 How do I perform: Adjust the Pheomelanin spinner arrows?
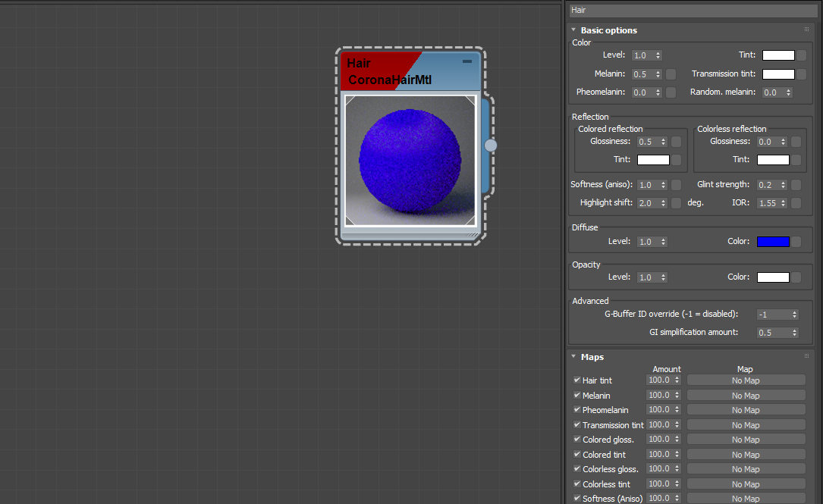658,92
